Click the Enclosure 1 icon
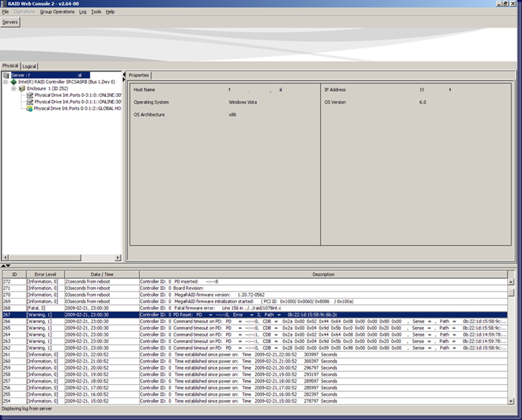 click(x=22, y=89)
